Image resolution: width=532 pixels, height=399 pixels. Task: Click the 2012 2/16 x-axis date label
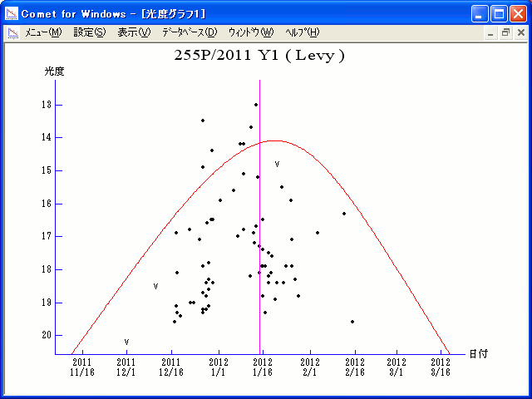(355, 367)
